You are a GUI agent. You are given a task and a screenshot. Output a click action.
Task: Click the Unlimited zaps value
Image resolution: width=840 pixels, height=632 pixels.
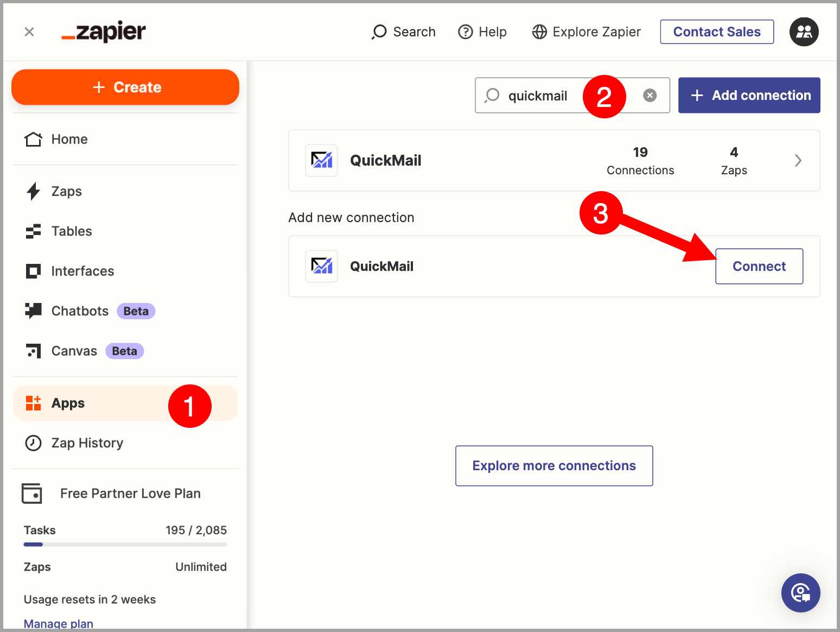coord(201,567)
